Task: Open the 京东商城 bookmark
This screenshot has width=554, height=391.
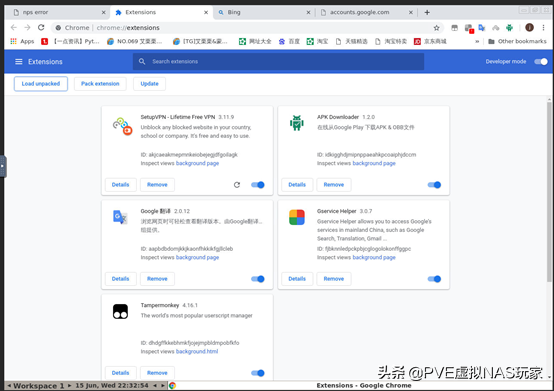Action: (x=430, y=41)
